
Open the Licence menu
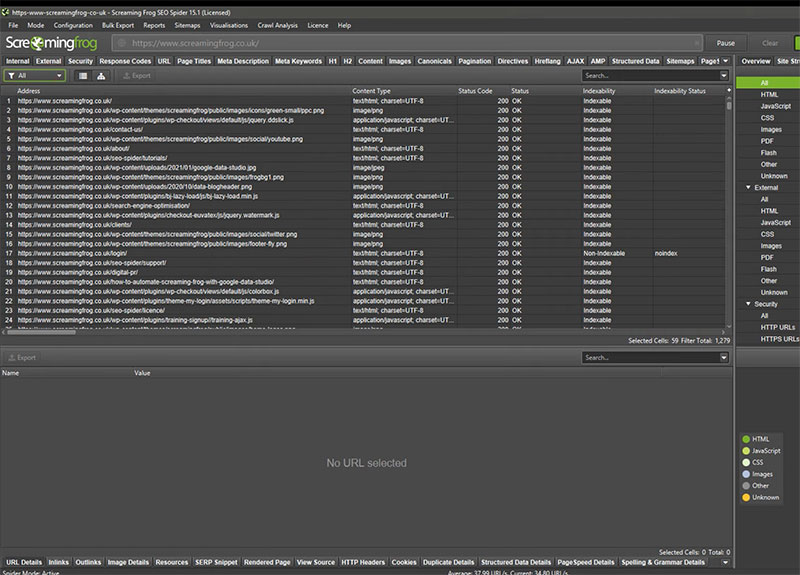318,25
